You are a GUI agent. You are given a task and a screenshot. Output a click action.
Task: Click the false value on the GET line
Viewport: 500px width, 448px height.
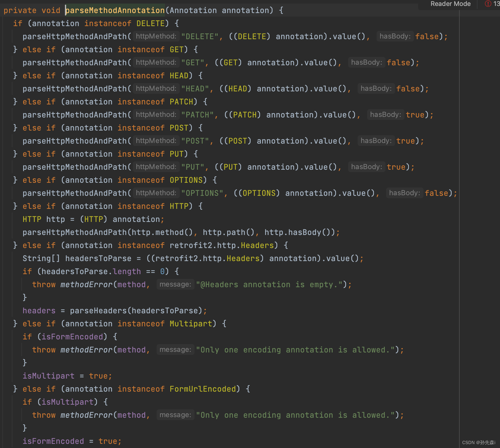pyautogui.click(x=399, y=63)
